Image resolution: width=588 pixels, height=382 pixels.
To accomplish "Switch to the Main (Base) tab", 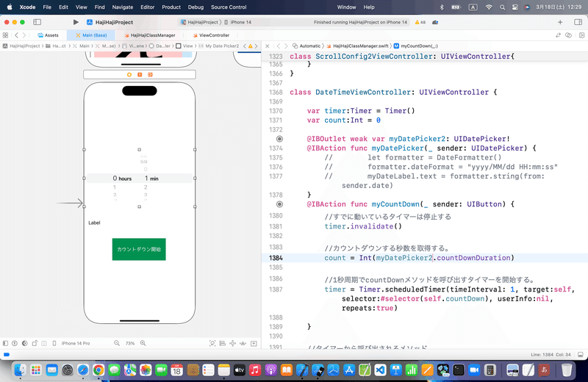I will 91,35.
